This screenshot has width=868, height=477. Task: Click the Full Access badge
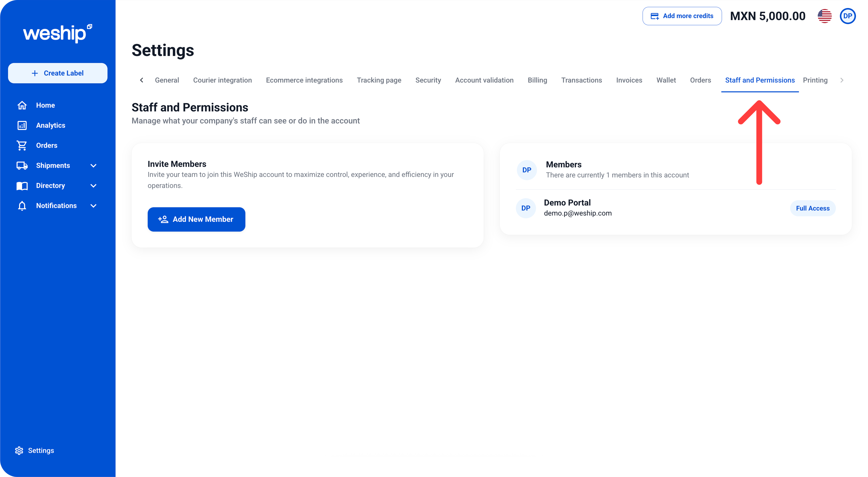click(813, 208)
